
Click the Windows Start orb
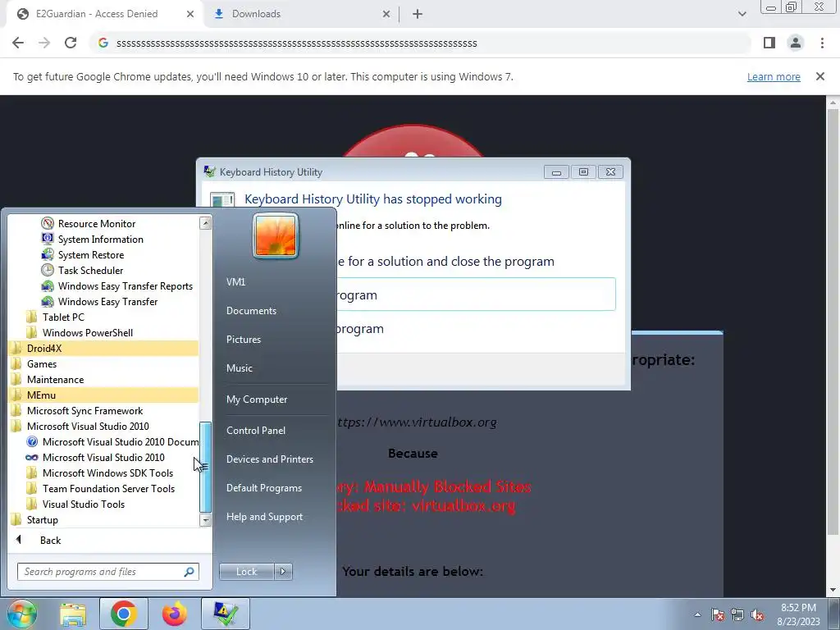coord(22,614)
